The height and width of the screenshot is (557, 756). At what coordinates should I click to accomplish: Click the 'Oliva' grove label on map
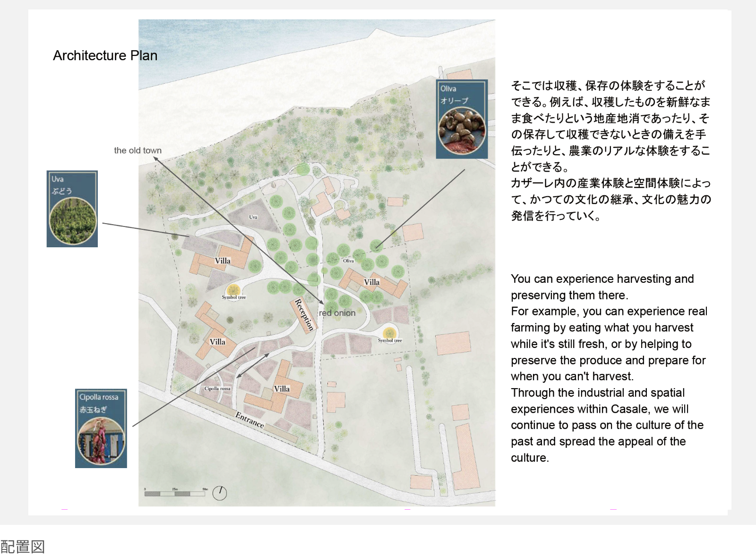click(348, 261)
